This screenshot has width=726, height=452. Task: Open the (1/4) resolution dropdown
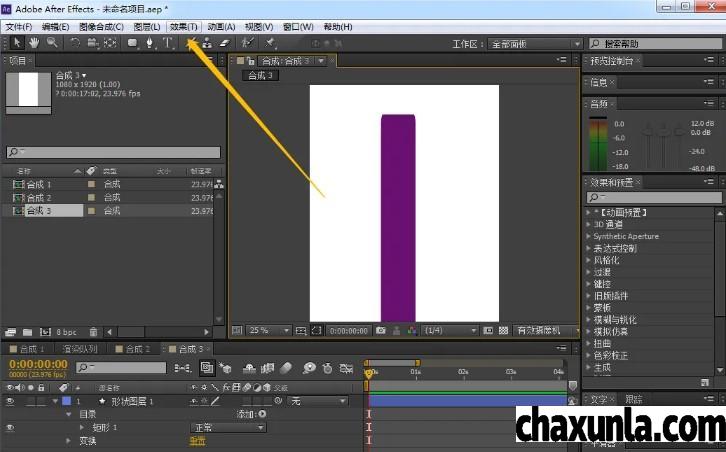coord(450,331)
